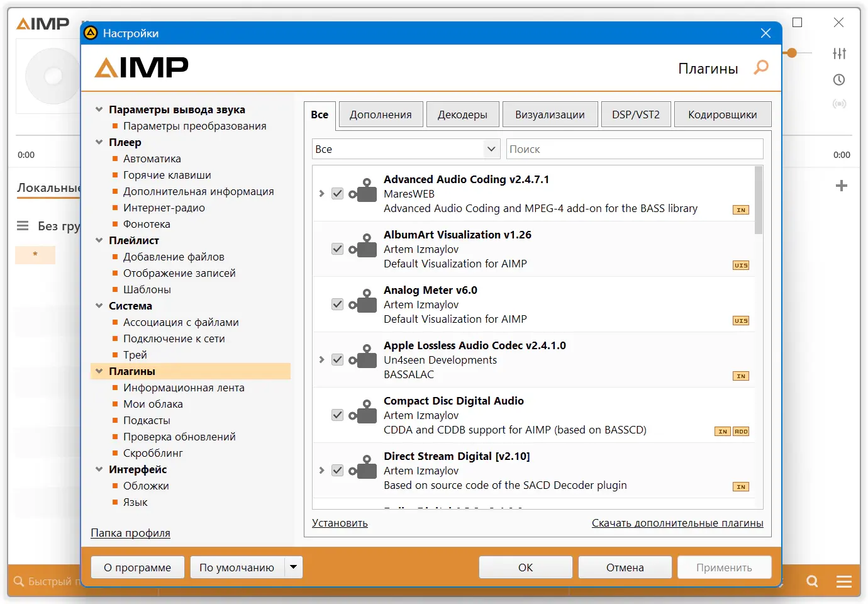Click the О программе button
This screenshot has height=604, width=868.
click(138, 567)
